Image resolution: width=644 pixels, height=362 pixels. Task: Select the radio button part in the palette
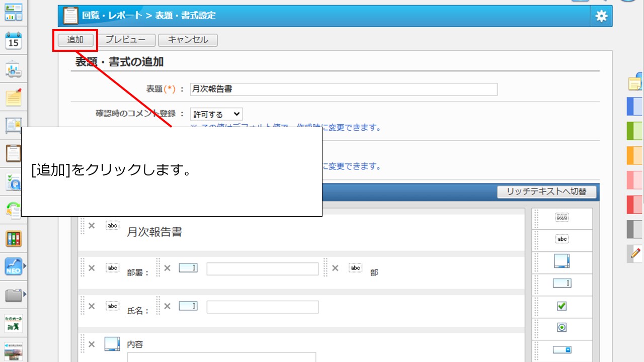click(562, 327)
